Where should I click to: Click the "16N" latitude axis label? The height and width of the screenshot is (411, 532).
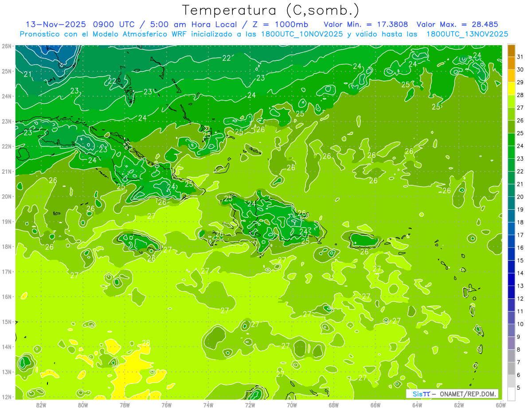click(7, 297)
